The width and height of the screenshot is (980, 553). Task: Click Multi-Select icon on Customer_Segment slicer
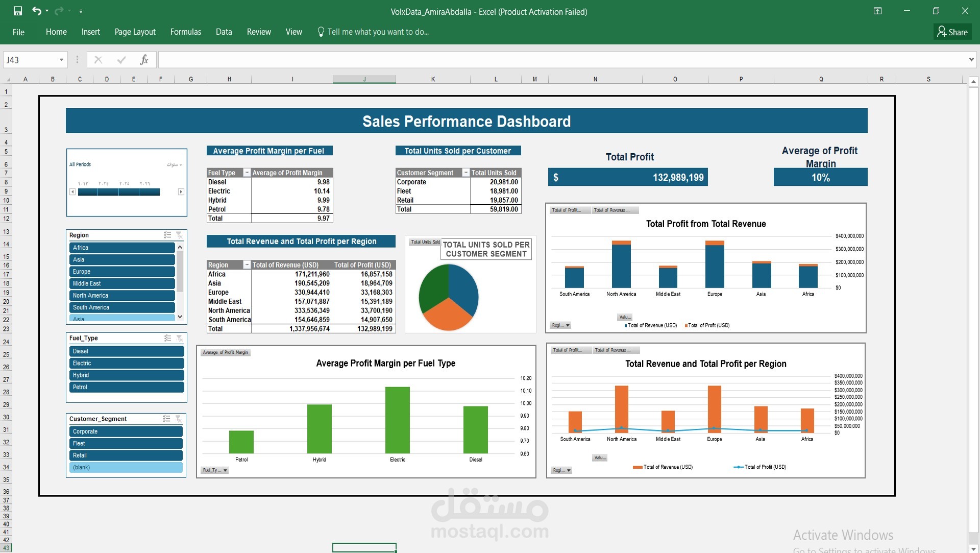166,419
